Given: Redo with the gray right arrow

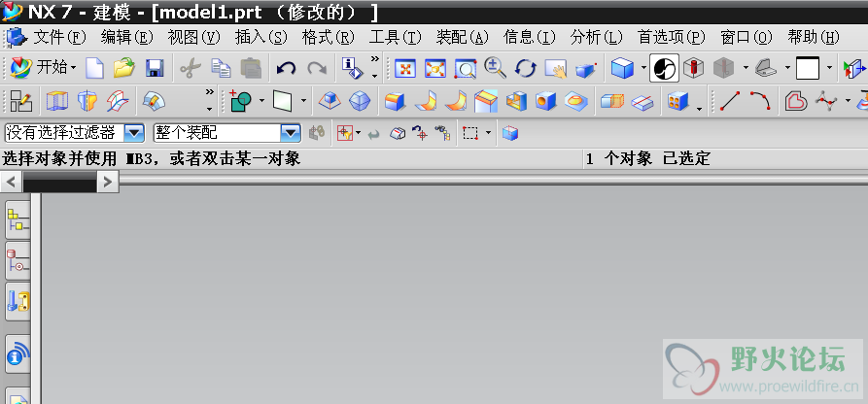Looking at the screenshot, I should (317, 69).
